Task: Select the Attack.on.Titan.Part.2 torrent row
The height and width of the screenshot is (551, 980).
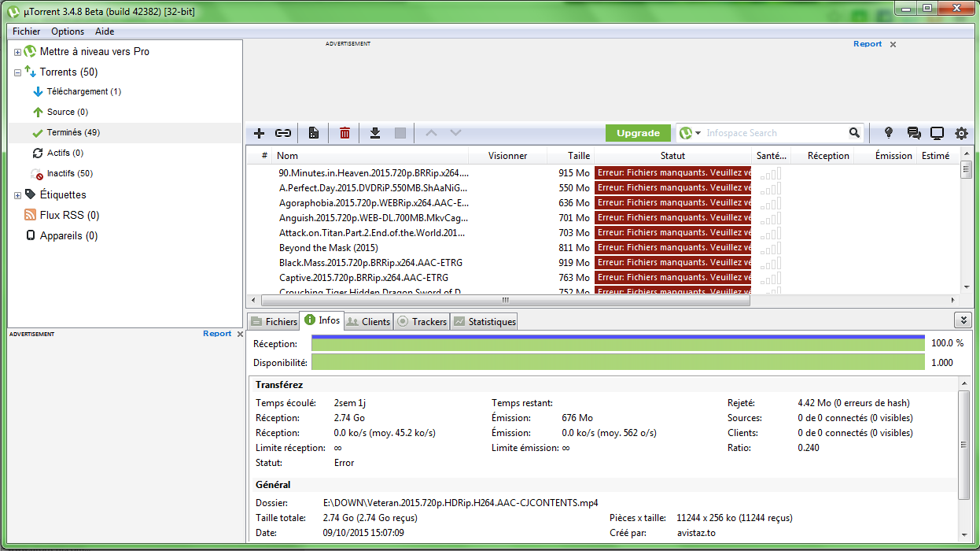Action: 604,232
